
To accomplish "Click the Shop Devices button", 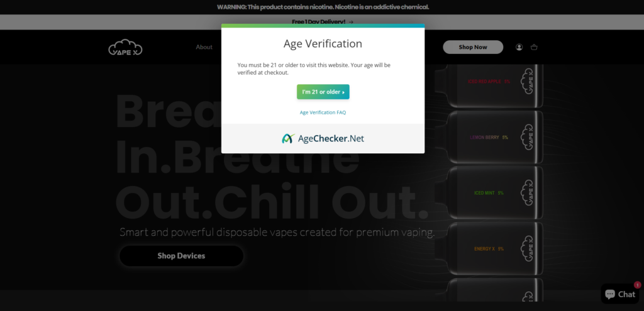I will (181, 256).
